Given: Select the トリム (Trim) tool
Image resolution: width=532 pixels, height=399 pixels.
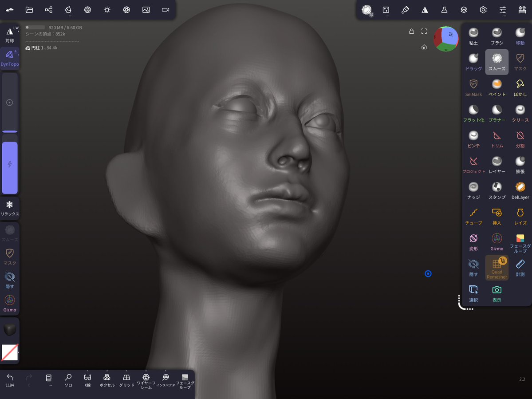Looking at the screenshot, I should coord(497,139).
